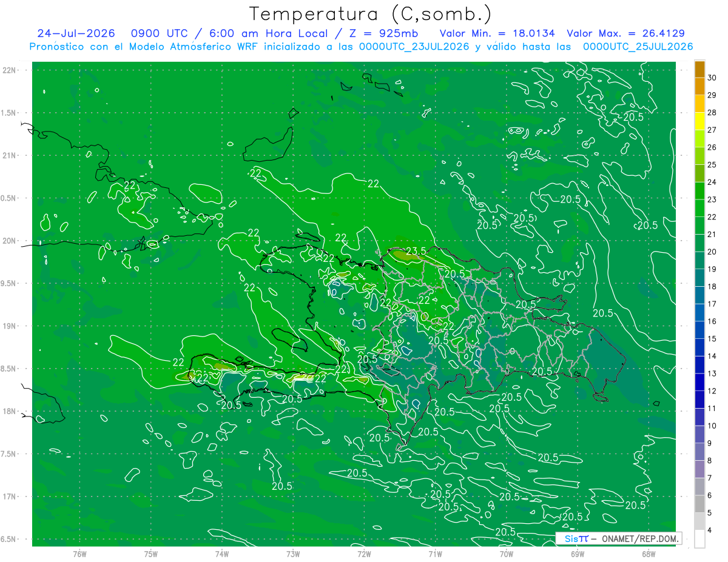728x562 pixels.
Task: Click legend value 18 on the colorbar
Action: point(712,287)
